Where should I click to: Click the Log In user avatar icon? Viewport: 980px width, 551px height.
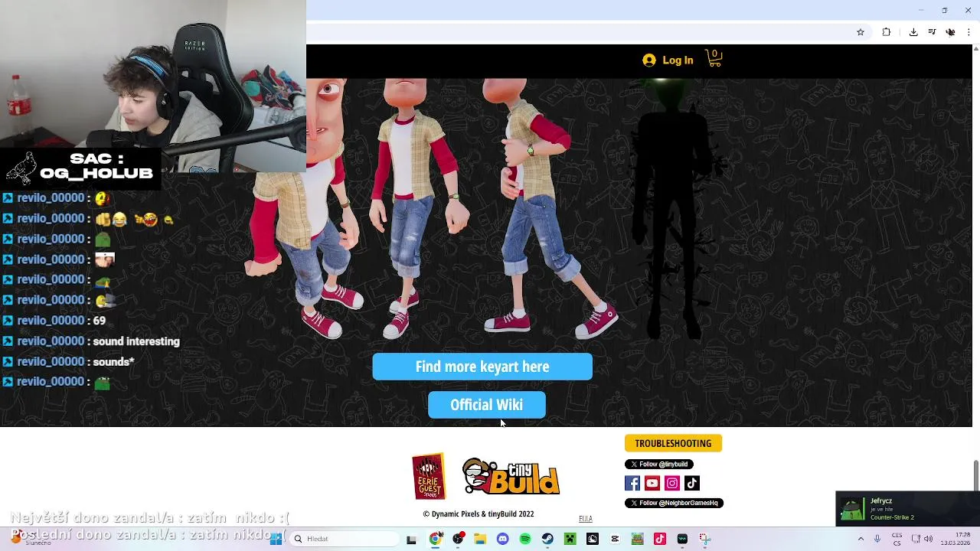coord(649,60)
